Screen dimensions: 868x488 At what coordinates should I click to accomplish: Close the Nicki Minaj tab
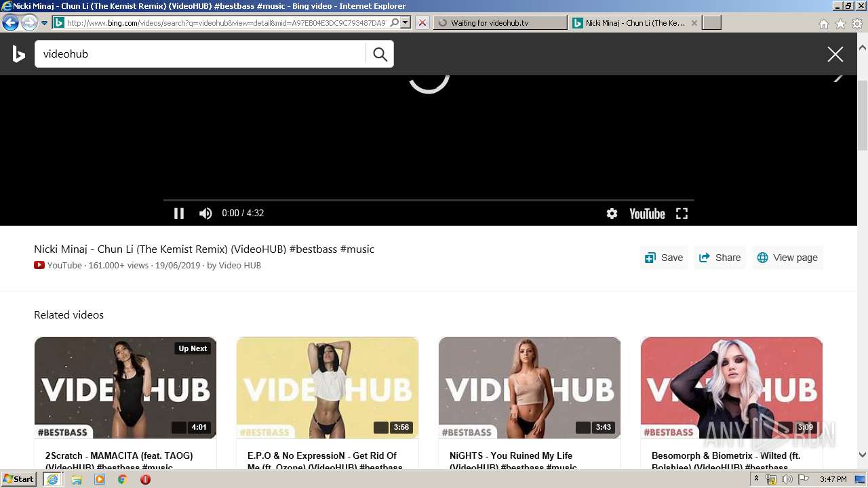pyautogui.click(x=694, y=23)
